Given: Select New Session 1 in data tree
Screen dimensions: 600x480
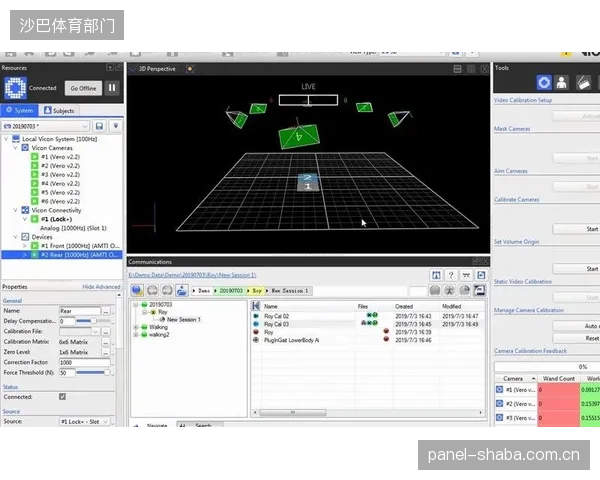Looking at the screenshot, I should point(184,319).
